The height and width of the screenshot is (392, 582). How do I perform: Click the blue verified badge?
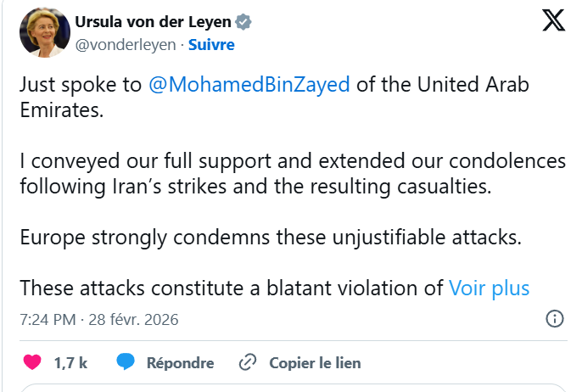(x=242, y=21)
